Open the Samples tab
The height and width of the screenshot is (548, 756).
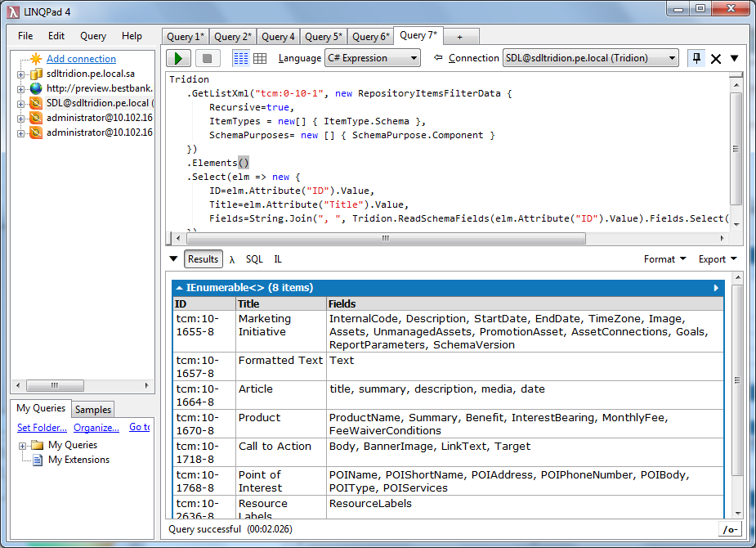point(93,409)
